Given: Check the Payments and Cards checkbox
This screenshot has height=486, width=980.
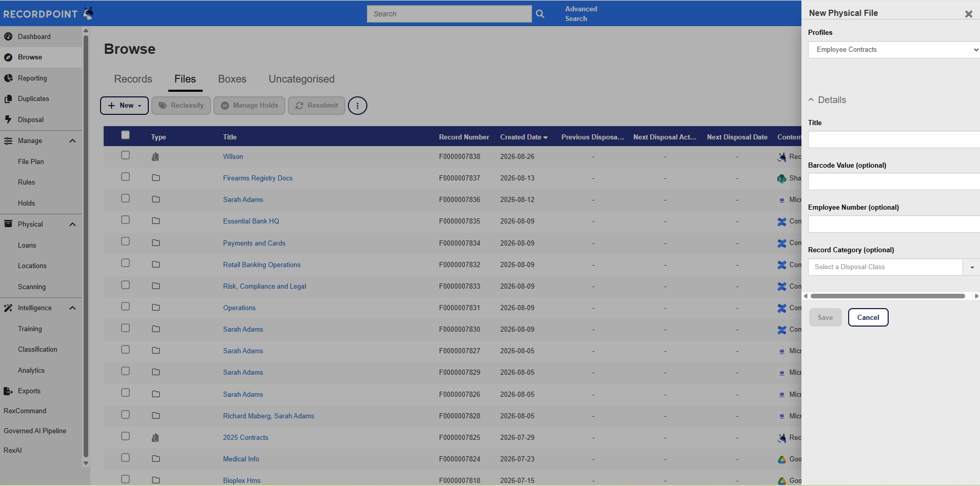Looking at the screenshot, I should point(125,241).
